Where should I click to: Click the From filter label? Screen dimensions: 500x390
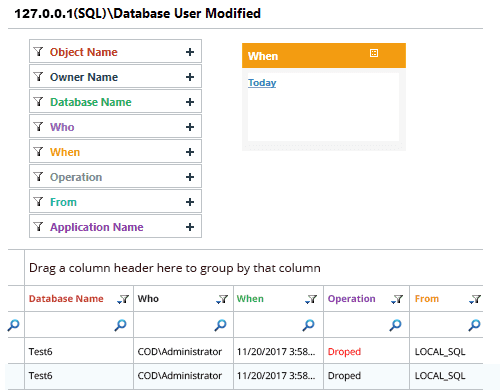pyautogui.click(x=63, y=202)
